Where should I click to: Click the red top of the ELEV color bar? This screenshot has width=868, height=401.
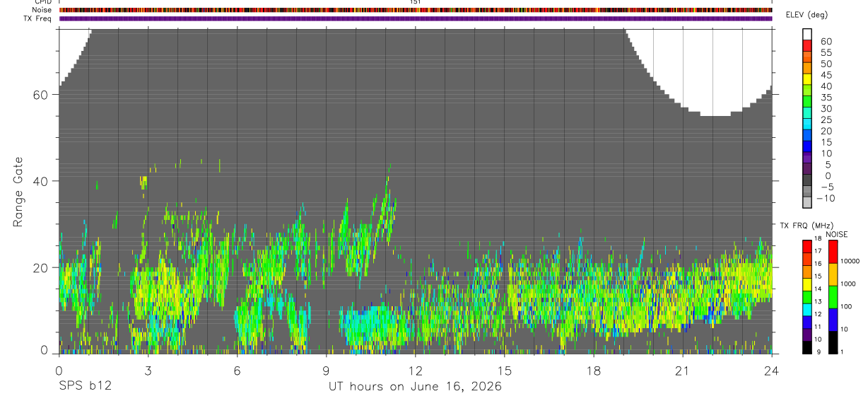[x=807, y=47]
